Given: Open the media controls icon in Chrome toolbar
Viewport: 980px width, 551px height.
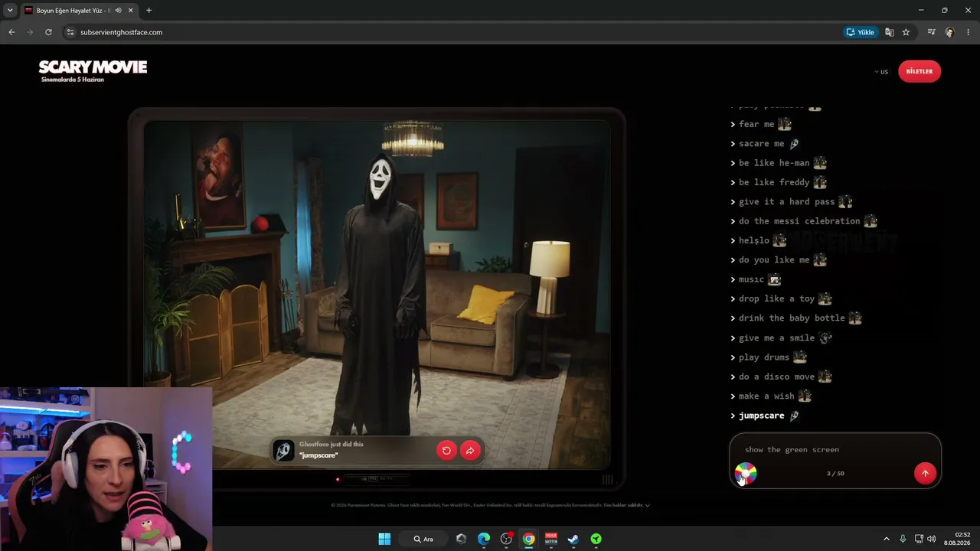Looking at the screenshot, I should click(931, 32).
